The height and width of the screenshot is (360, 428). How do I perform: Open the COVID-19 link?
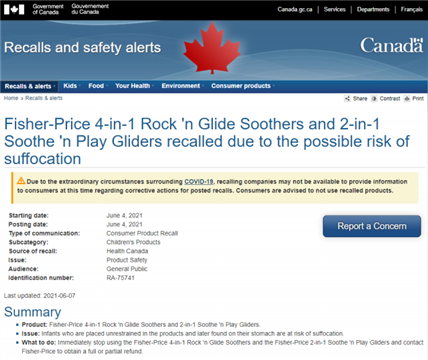coord(199,182)
